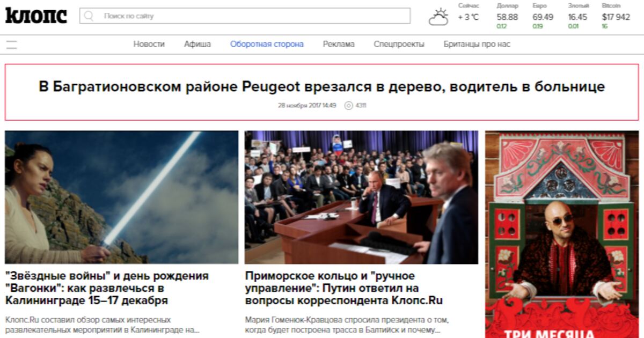This screenshot has width=644, height=338.
Task: Go to the Спецпроекты section
Action: [x=399, y=45]
